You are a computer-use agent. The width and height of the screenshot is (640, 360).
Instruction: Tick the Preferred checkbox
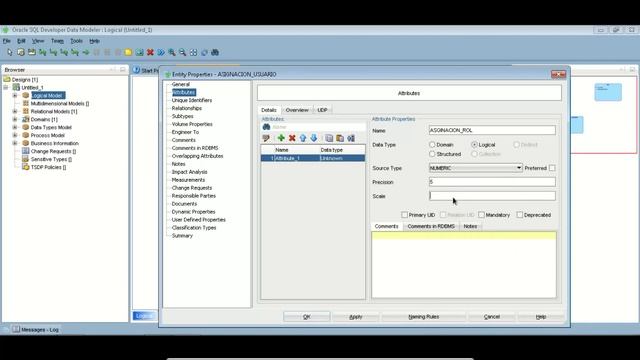[552, 168]
